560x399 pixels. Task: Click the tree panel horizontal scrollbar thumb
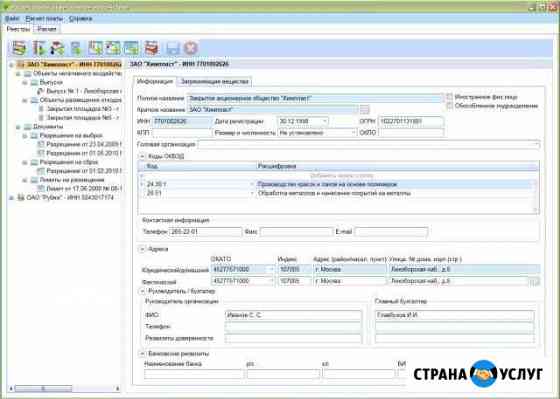coord(43,388)
